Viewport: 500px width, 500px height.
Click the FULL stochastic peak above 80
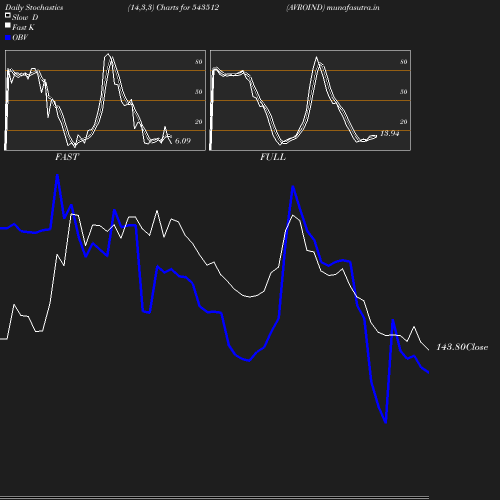click(316, 58)
